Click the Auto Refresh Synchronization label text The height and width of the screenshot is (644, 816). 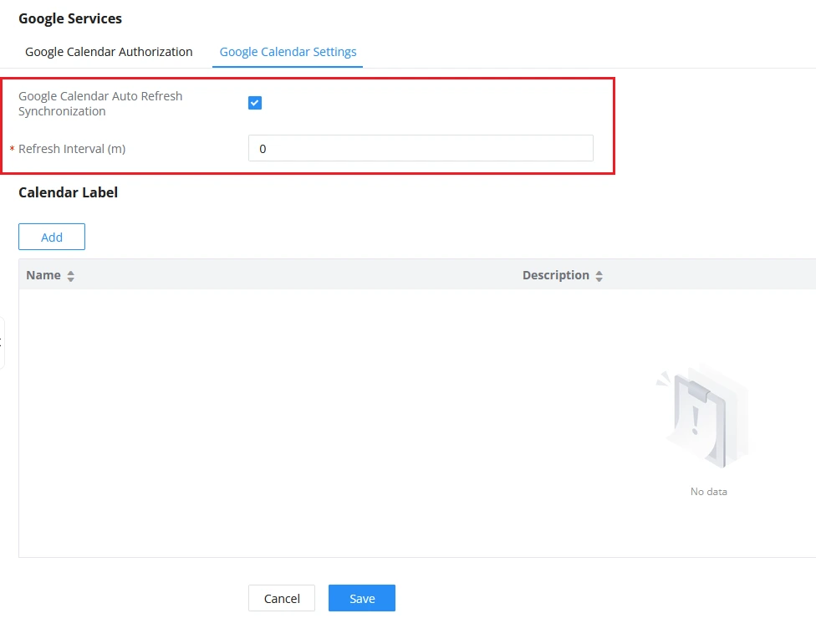click(100, 104)
